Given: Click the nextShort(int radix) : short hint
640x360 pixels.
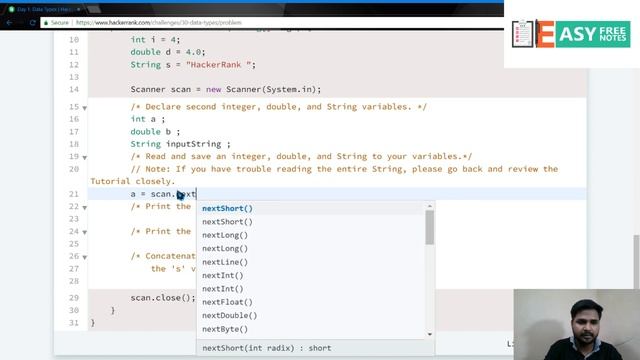Looking at the screenshot, I should [267, 348].
